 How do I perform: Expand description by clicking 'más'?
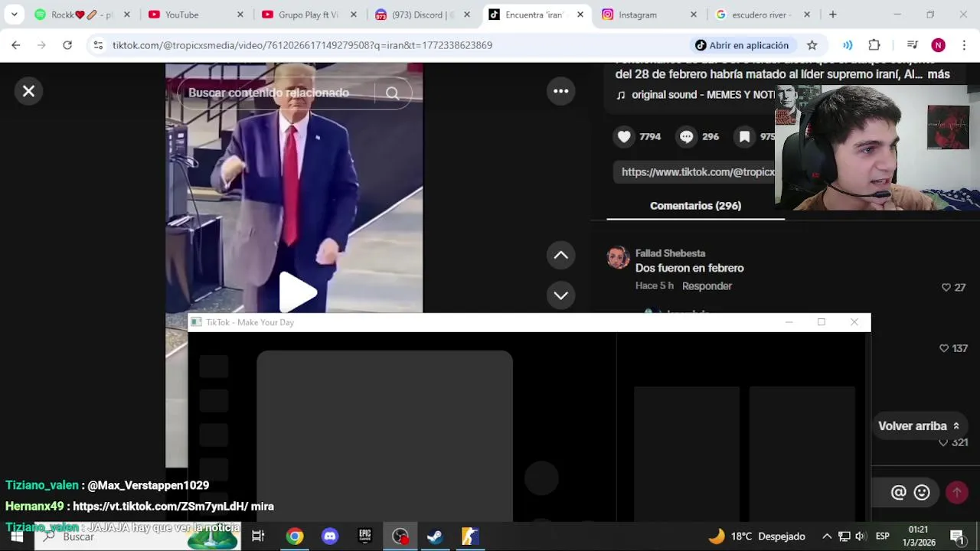pyautogui.click(x=939, y=74)
